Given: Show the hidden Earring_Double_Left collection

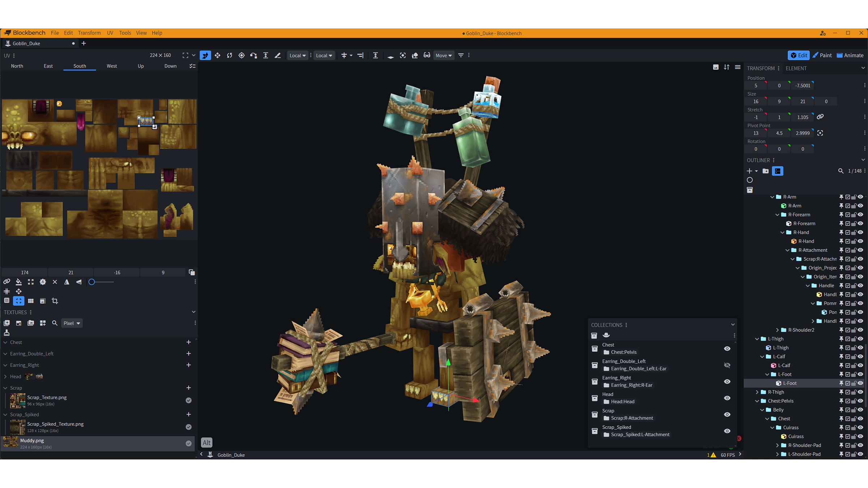Looking at the screenshot, I should 727,365.
